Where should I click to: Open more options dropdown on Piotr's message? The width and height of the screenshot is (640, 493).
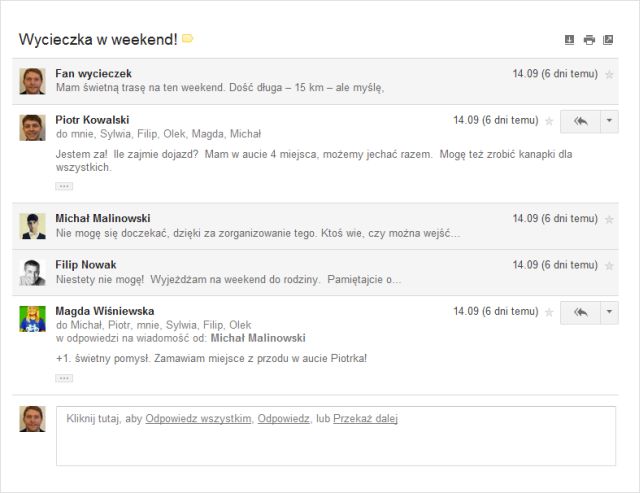click(610, 121)
